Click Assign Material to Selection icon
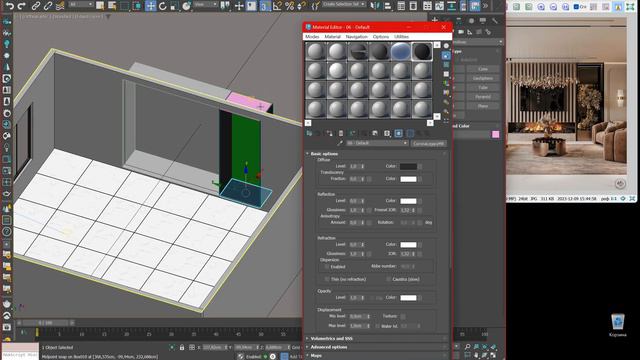Image resolution: width=640 pixels, height=360 pixels. pyautogui.click(x=329, y=133)
